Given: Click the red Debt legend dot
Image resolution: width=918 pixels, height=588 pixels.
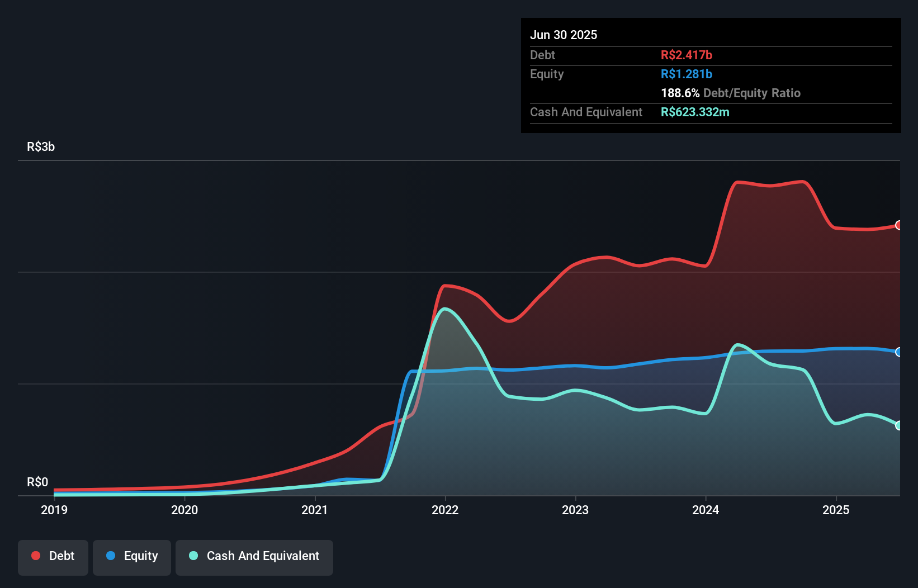Looking at the screenshot, I should coord(35,556).
